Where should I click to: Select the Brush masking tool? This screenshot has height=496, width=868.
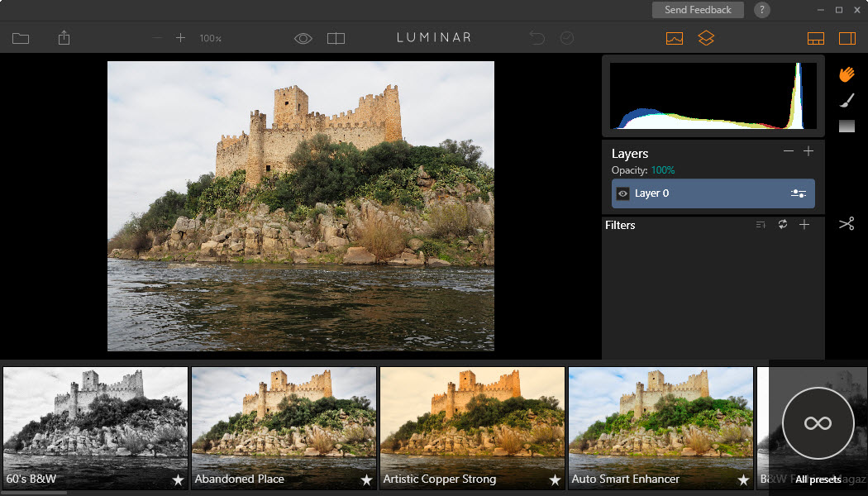point(847,100)
